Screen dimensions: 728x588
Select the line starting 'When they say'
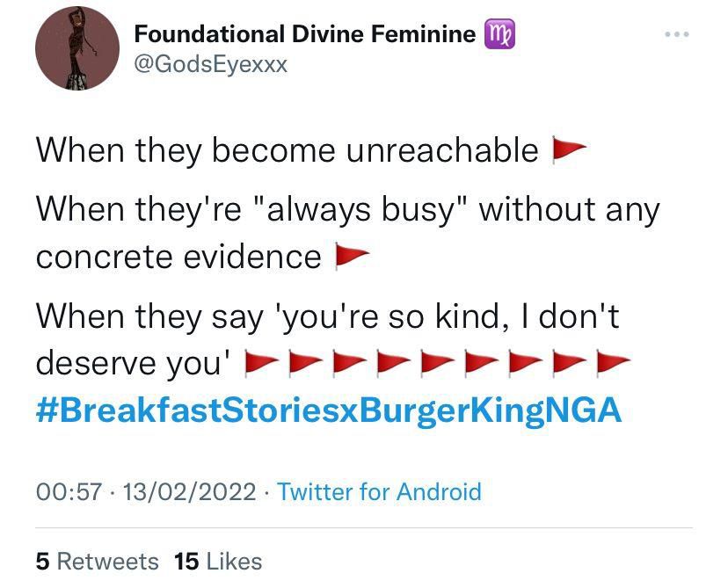[x=325, y=319]
